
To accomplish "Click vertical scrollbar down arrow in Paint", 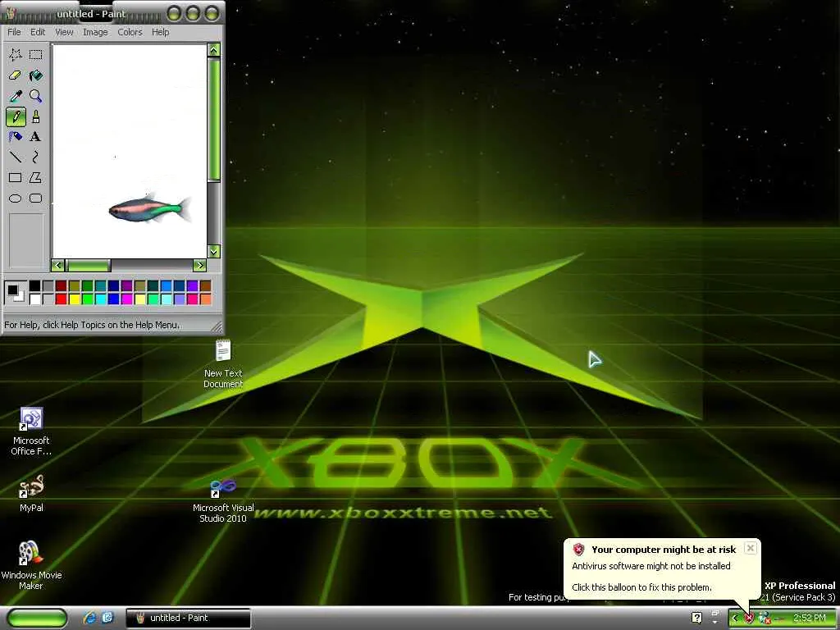I will (x=214, y=251).
